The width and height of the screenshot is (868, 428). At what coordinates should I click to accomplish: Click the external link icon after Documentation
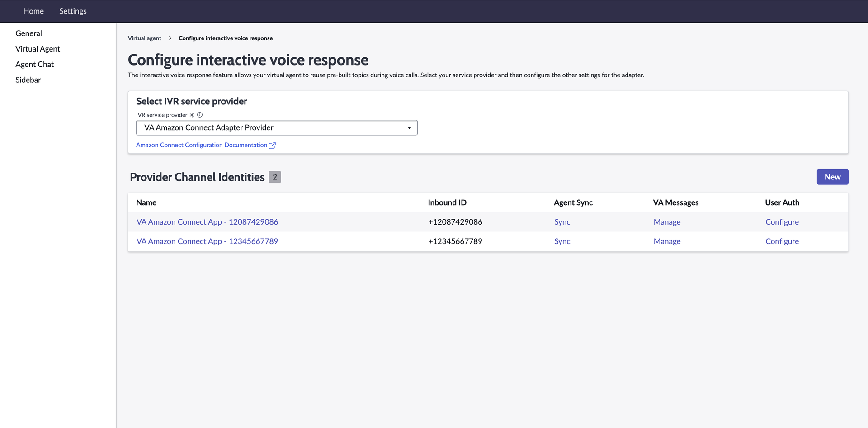272,145
